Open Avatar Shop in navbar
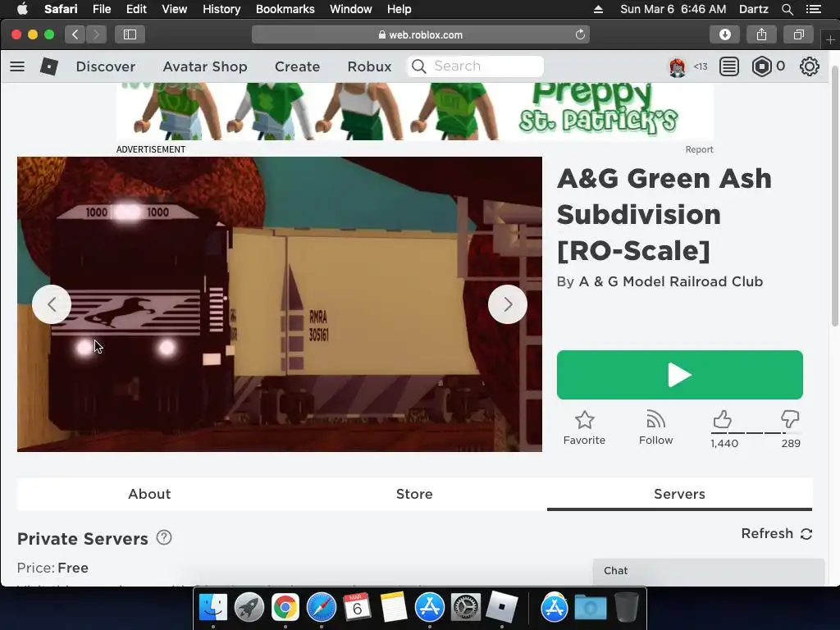Image resolution: width=840 pixels, height=630 pixels. 205,66
